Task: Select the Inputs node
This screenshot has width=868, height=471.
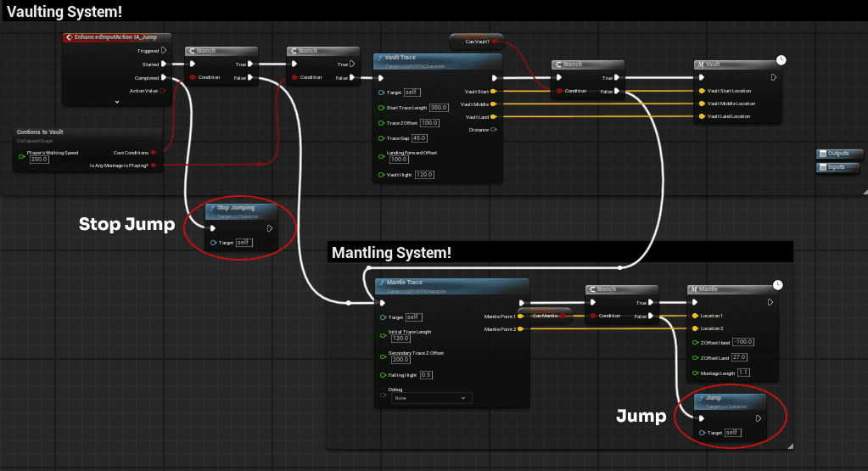Action: pyautogui.click(x=839, y=167)
